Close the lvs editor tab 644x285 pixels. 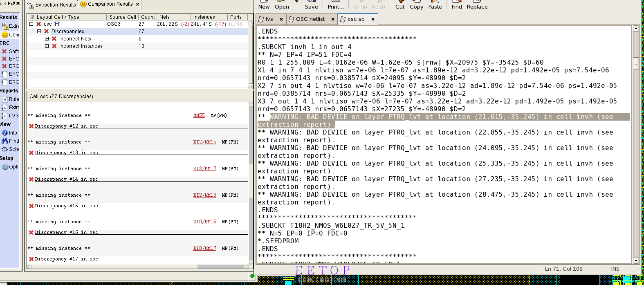click(x=281, y=19)
